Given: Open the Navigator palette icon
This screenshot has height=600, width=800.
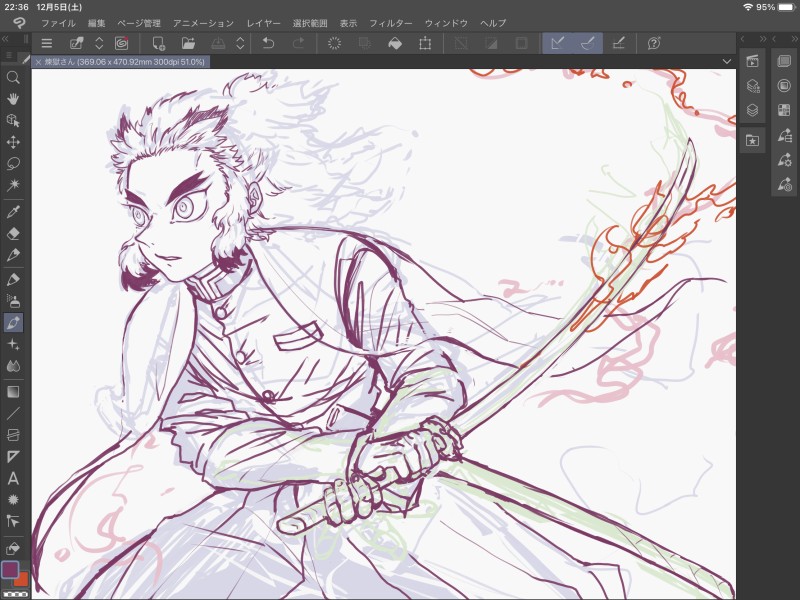Looking at the screenshot, I should pyautogui.click(x=784, y=61).
